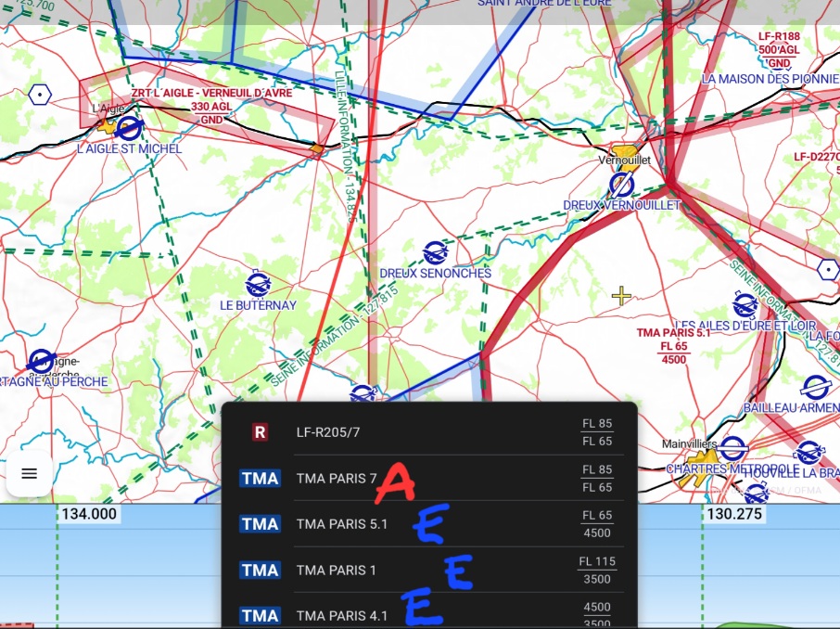Click the 130.275 frequency marker on profile
840x629 pixels.
click(x=734, y=514)
